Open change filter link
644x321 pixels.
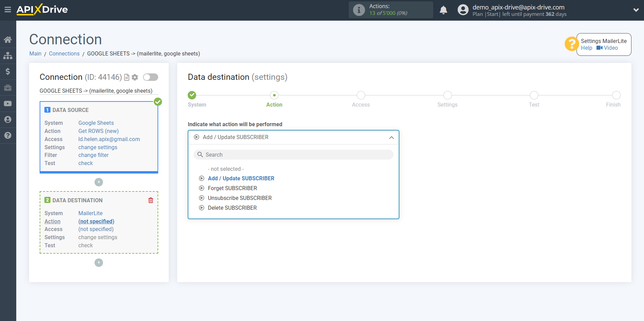[93, 155]
